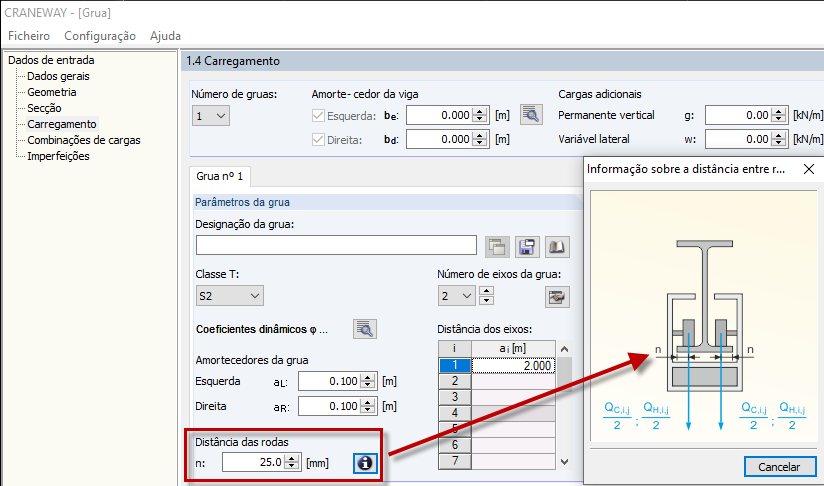Toggle the Direita beam buffer checkbox
Image resolution: width=824 pixels, height=486 pixels.
(x=318, y=140)
